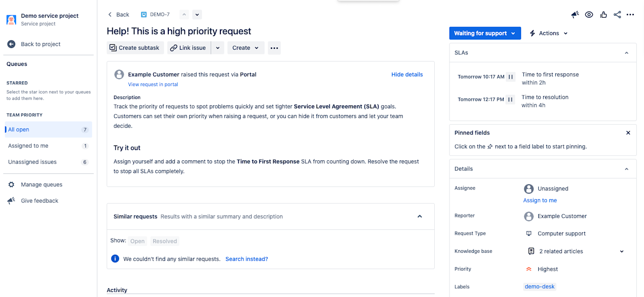Image resolution: width=644 pixels, height=297 pixels.
Task: Click the Manage queues gear icon
Action: click(11, 185)
